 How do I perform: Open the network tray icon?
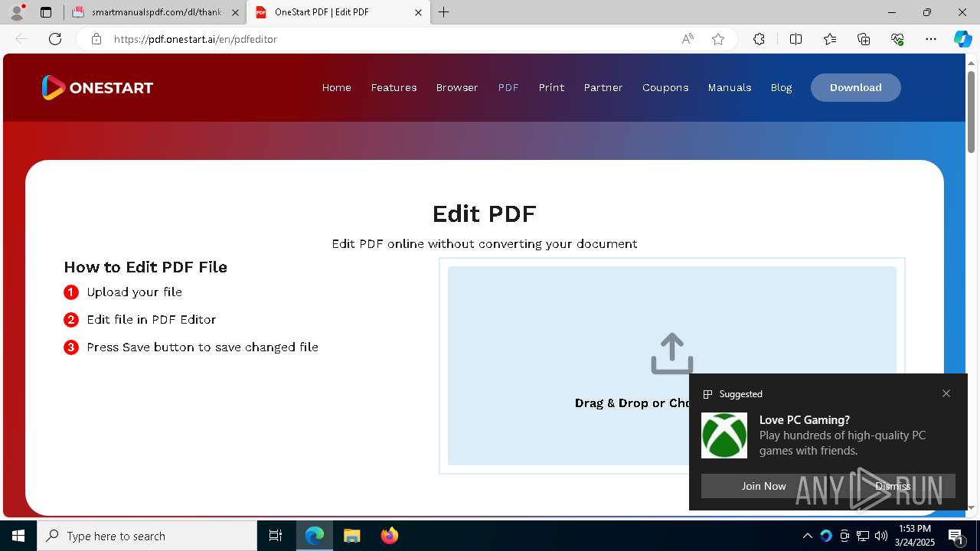click(863, 536)
